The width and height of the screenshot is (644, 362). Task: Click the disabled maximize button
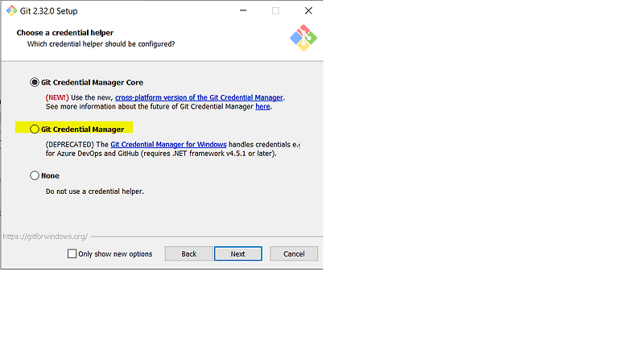point(275,10)
